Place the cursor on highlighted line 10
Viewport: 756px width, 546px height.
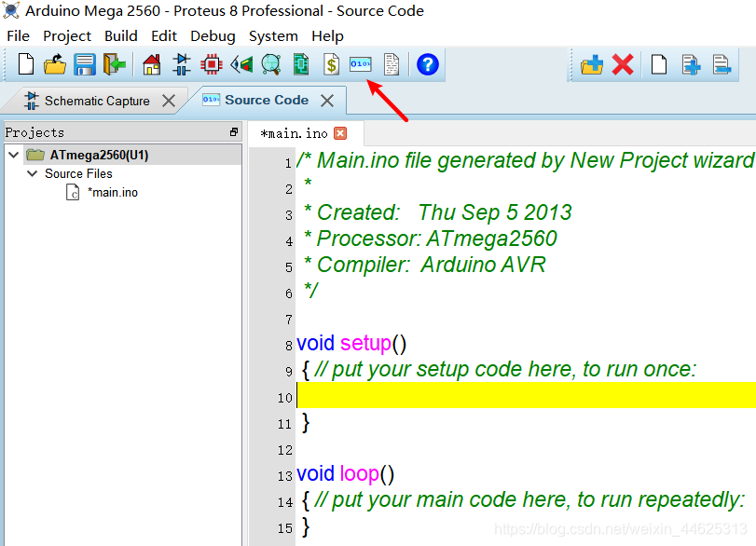(x=526, y=395)
